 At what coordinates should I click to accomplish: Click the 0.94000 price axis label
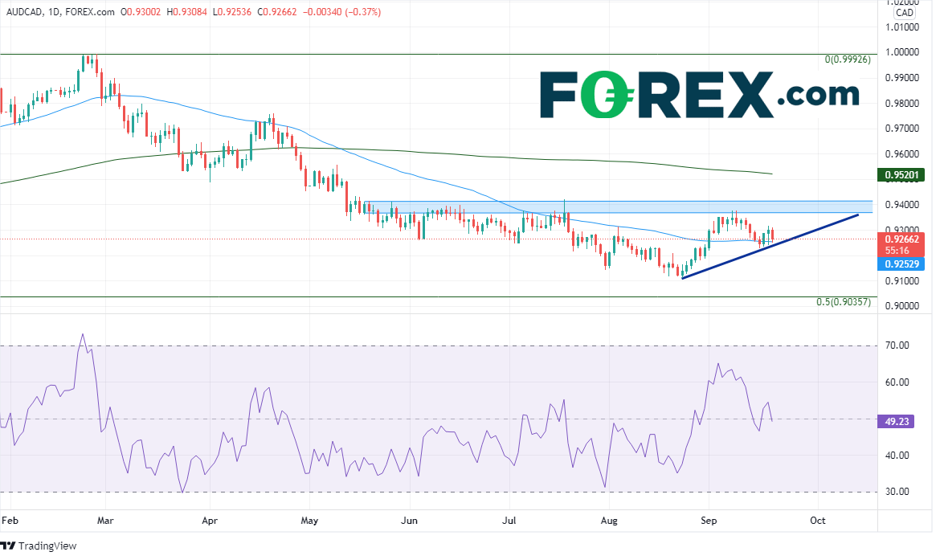tap(902, 205)
